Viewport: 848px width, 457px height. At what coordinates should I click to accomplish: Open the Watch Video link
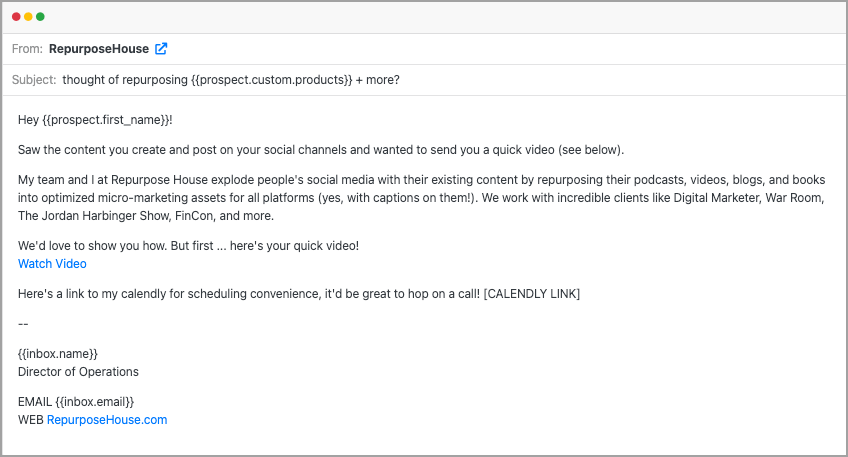[x=52, y=264]
